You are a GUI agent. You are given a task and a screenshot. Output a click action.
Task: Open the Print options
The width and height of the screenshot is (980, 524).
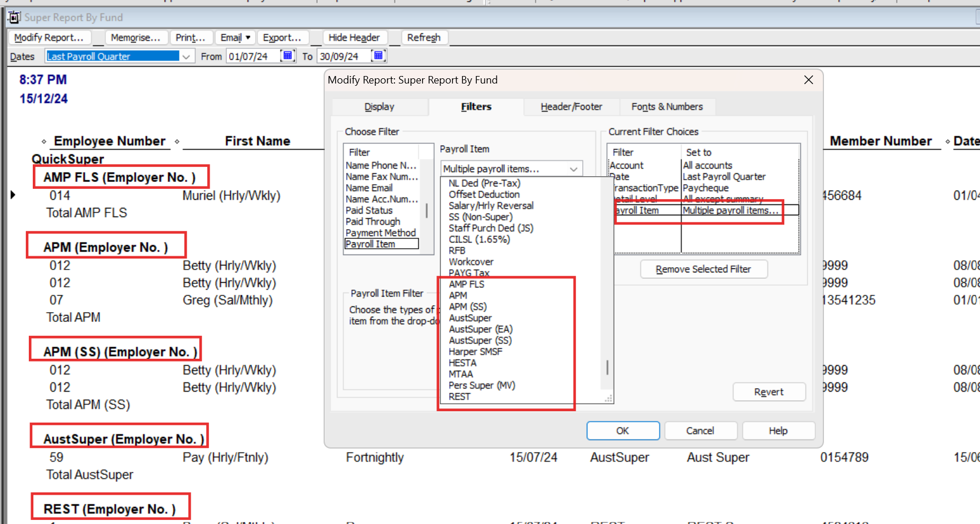pyautogui.click(x=191, y=37)
